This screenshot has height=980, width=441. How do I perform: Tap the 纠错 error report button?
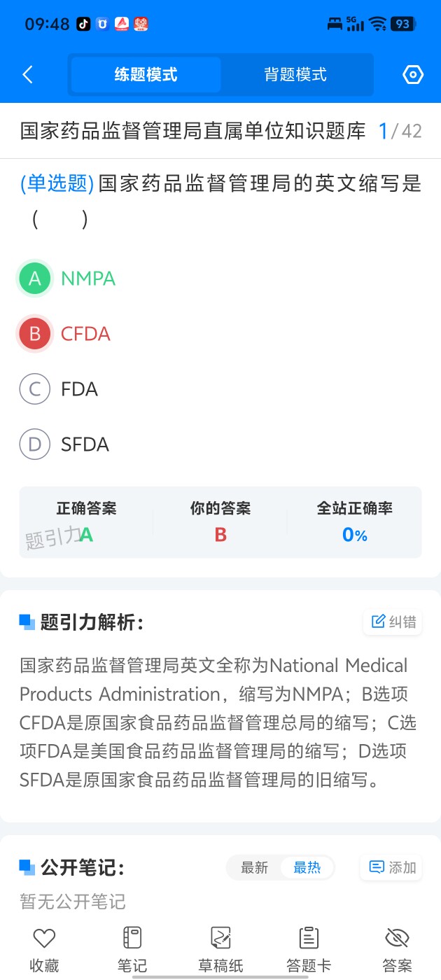(393, 622)
